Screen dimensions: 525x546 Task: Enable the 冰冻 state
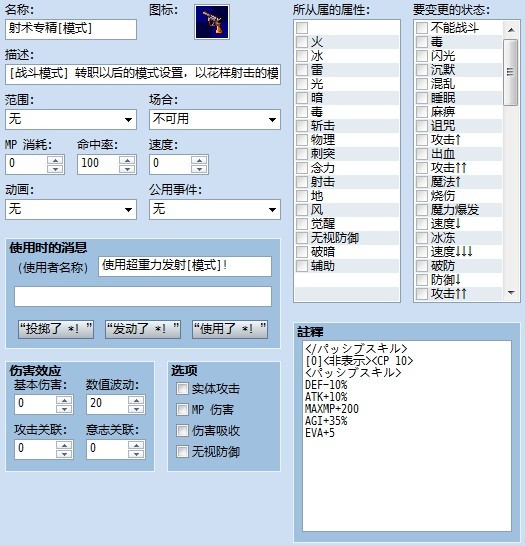422,238
